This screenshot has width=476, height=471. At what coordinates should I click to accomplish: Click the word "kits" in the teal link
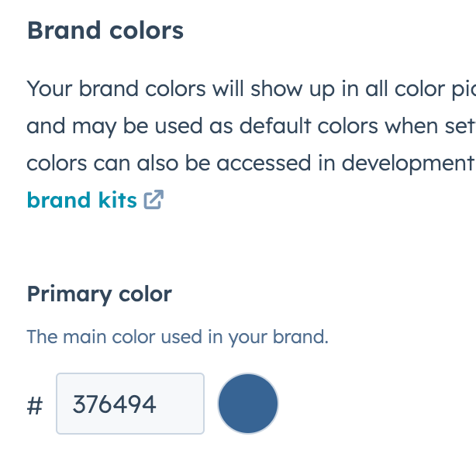click(x=117, y=200)
